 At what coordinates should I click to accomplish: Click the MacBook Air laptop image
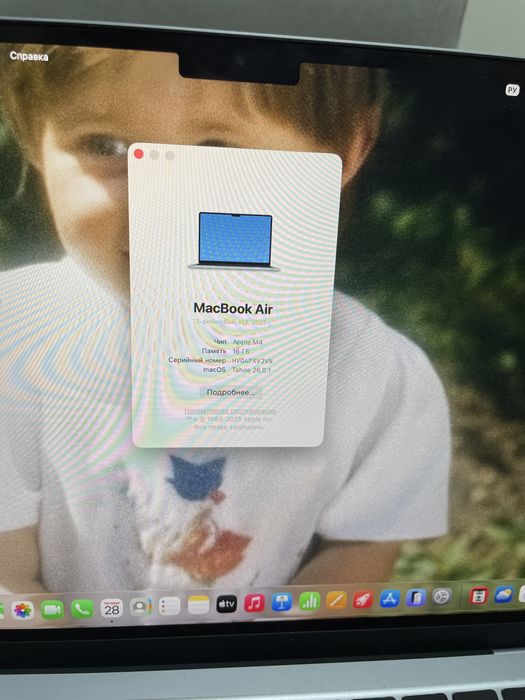coord(235,241)
